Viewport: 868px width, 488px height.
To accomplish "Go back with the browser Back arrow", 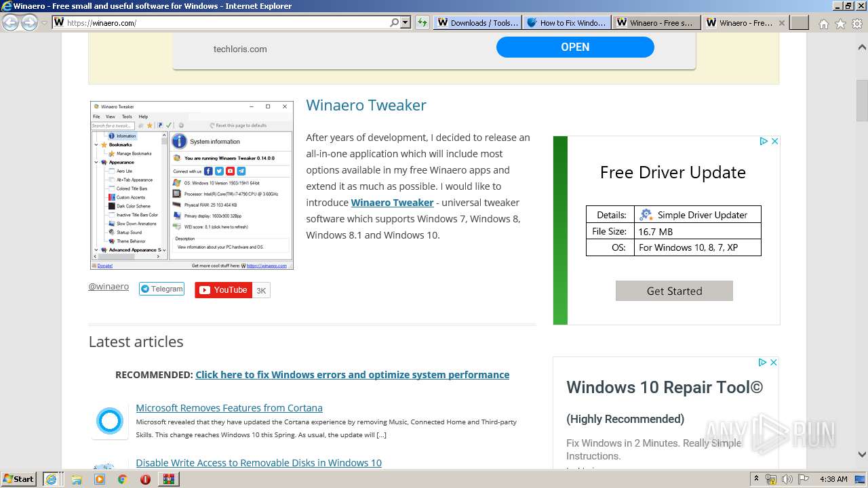I will 11,22.
